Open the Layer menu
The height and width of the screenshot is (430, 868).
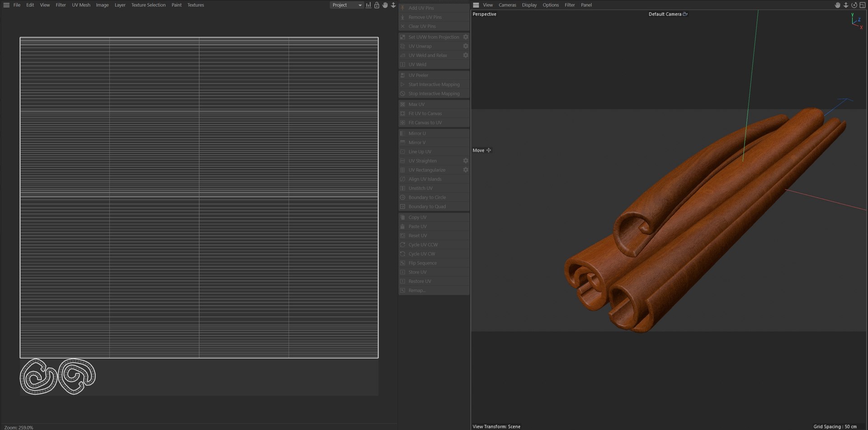120,5
